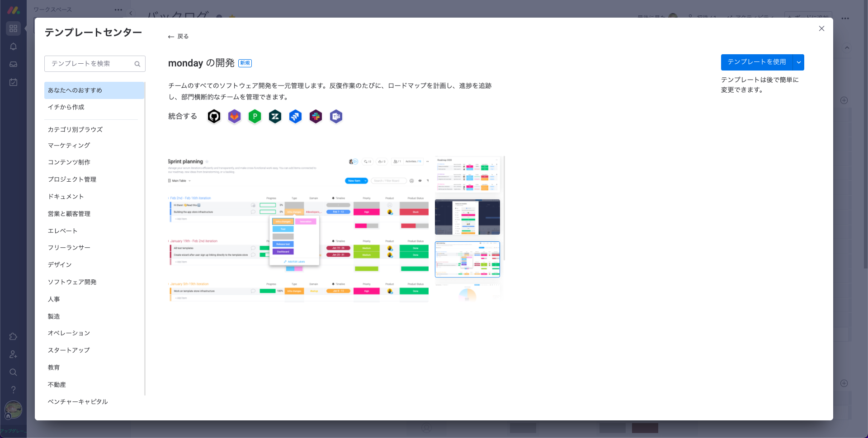Go back using the 戻る link
868x438 pixels.
[x=178, y=36]
